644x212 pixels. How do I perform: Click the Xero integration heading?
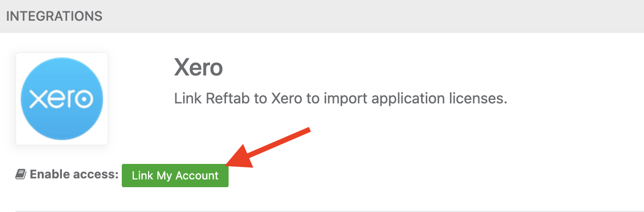(x=199, y=68)
